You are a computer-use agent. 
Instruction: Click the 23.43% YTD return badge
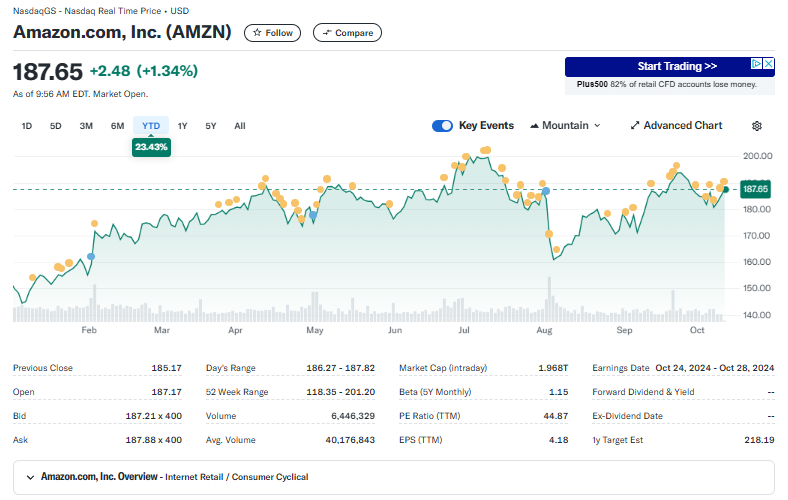151,147
